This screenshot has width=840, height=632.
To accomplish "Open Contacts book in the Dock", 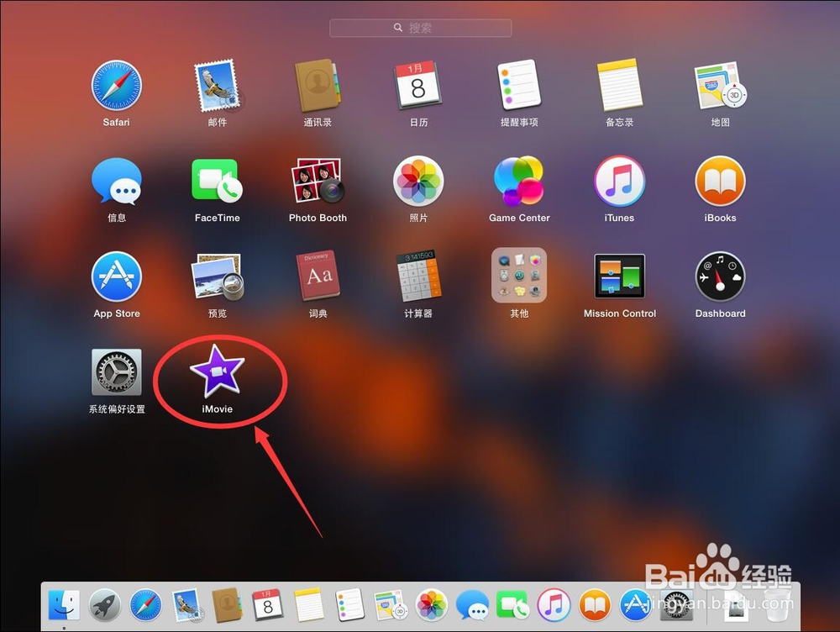I will (x=227, y=605).
